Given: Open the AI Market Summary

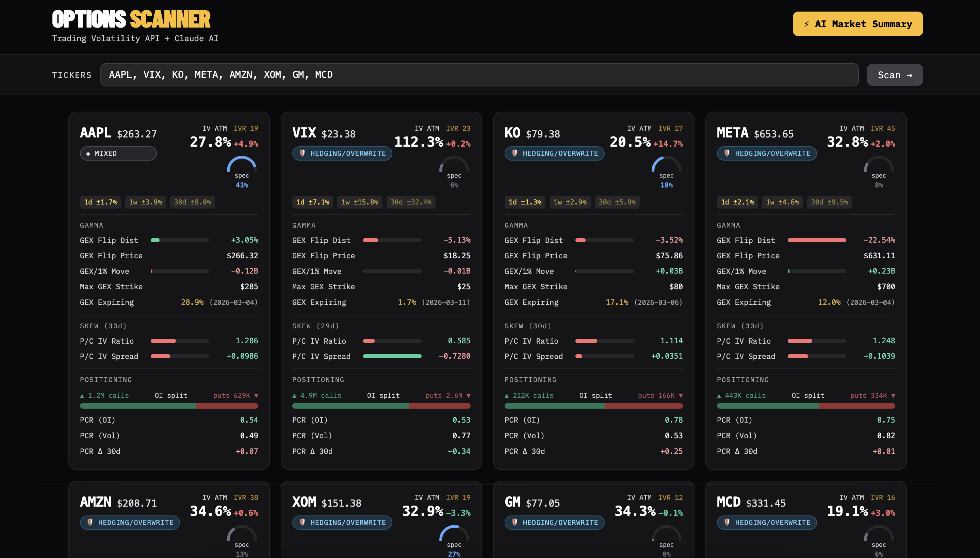Looking at the screenshot, I should (857, 24).
